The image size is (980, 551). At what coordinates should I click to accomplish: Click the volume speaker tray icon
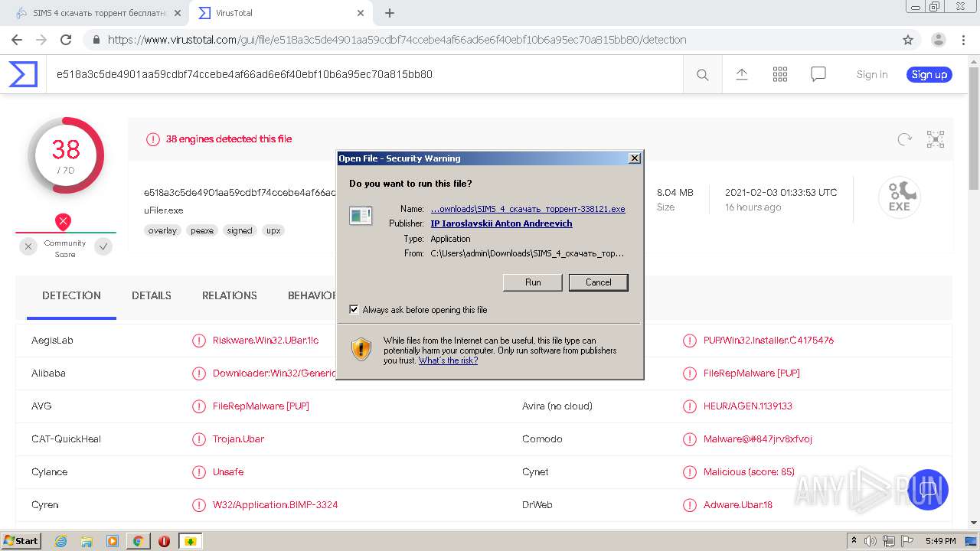coord(871,541)
